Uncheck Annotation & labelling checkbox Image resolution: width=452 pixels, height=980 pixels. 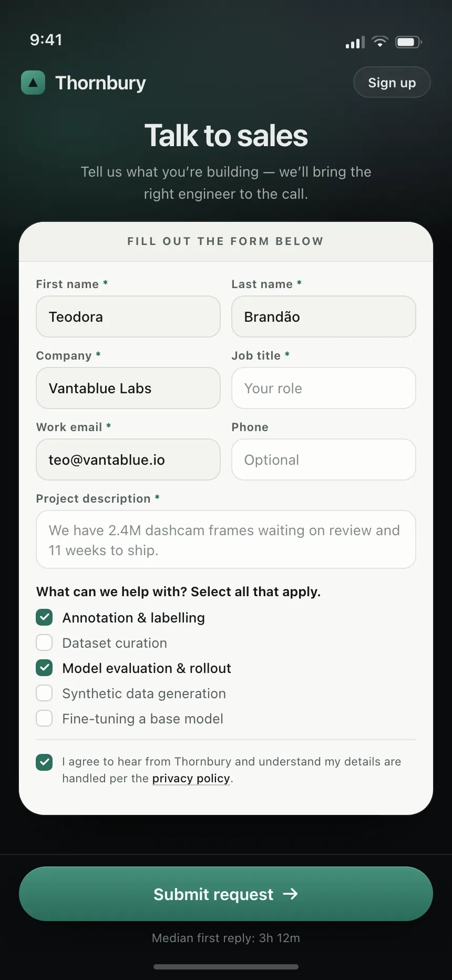(x=44, y=617)
